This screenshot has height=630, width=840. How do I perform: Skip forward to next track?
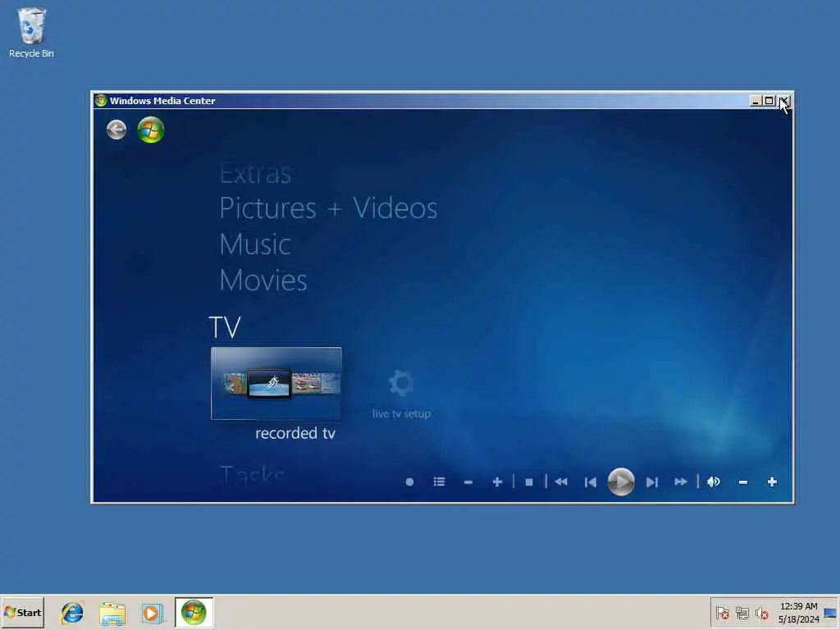(x=652, y=482)
